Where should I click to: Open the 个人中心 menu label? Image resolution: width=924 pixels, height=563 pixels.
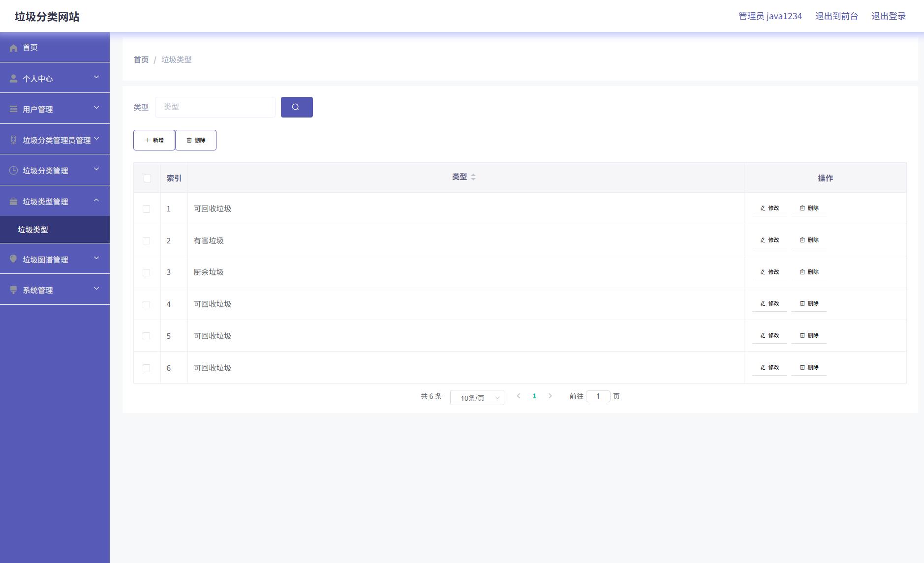(x=37, y=79)
